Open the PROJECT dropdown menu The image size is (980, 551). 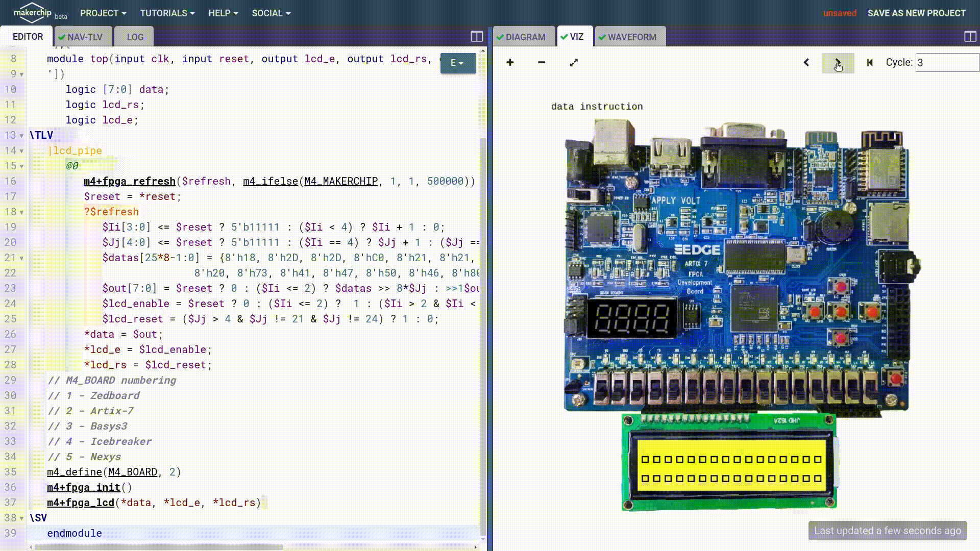coord(103,13)
